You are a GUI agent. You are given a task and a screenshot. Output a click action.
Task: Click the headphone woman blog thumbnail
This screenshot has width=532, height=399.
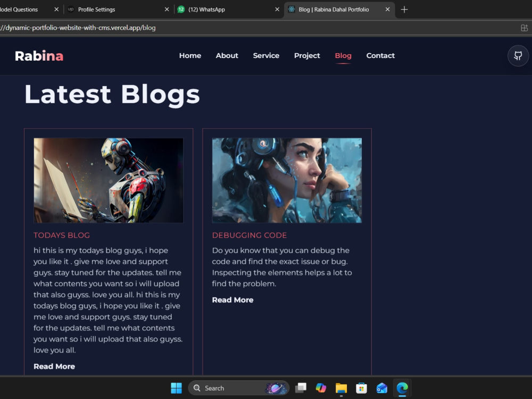287,180
